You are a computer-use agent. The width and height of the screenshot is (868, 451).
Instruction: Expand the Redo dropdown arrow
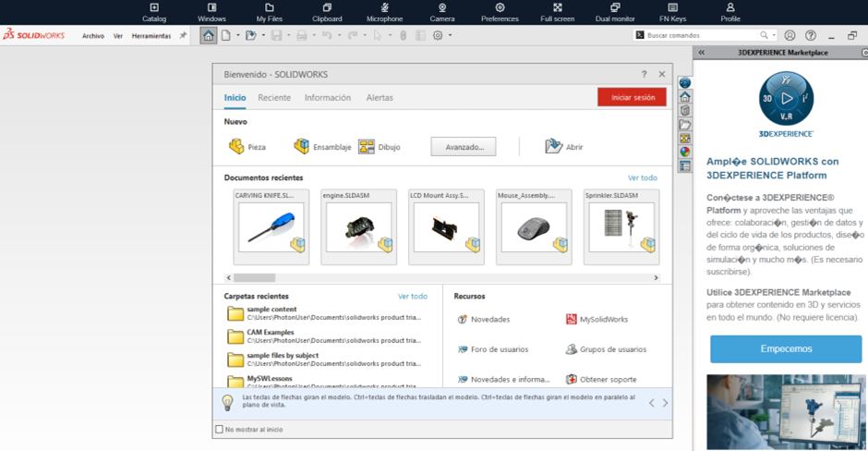pos(365,35)
